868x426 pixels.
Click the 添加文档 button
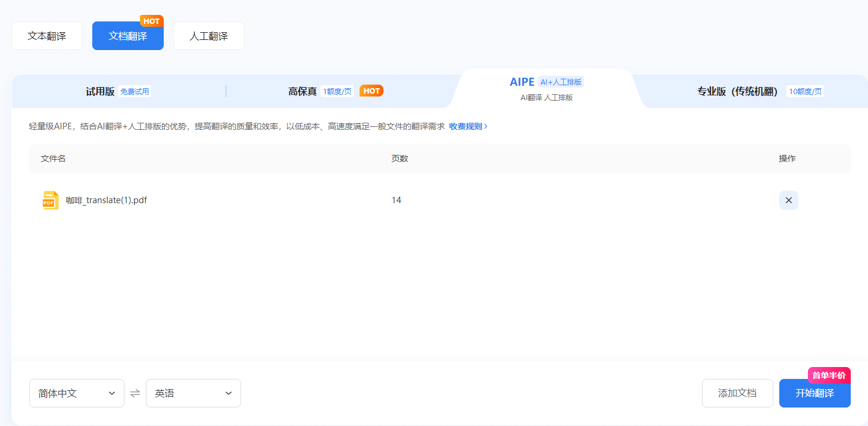coord(738,393)
